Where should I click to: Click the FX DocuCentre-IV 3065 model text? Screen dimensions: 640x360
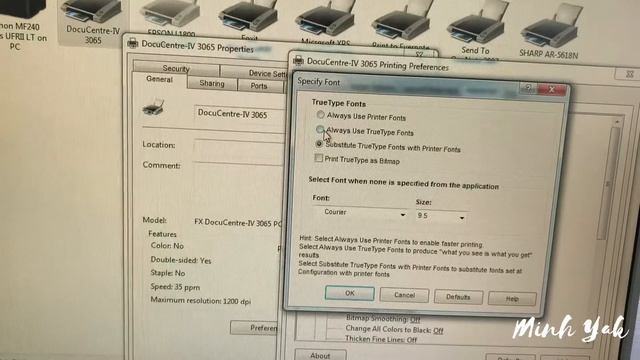click(238, 223)
